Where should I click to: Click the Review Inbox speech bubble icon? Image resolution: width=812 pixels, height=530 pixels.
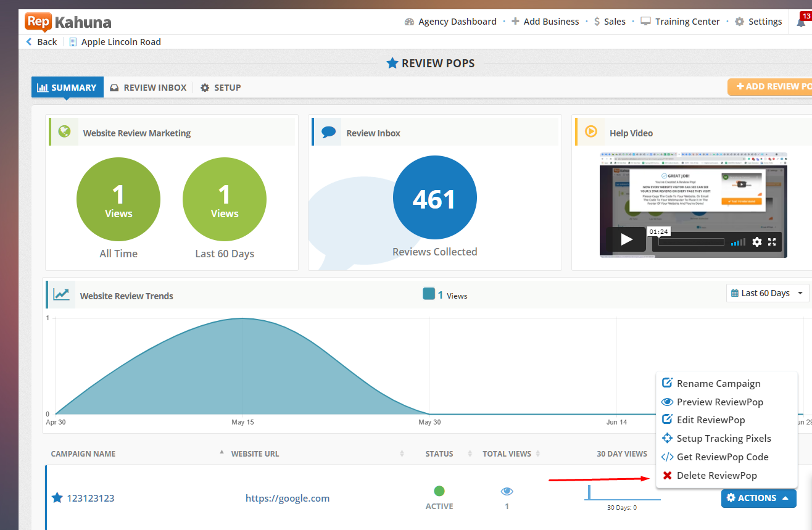pos(328,132)
